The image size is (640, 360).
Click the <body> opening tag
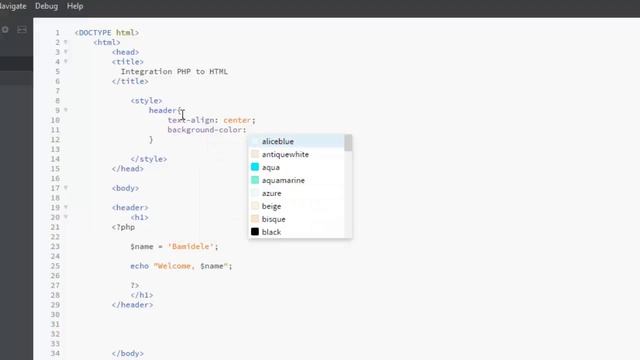[125, 188]
